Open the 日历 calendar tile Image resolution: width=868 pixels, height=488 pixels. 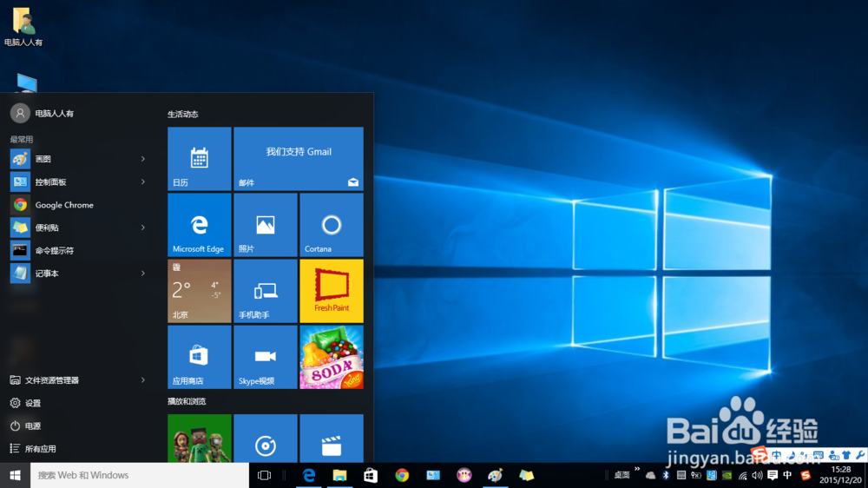coord(200,159)
